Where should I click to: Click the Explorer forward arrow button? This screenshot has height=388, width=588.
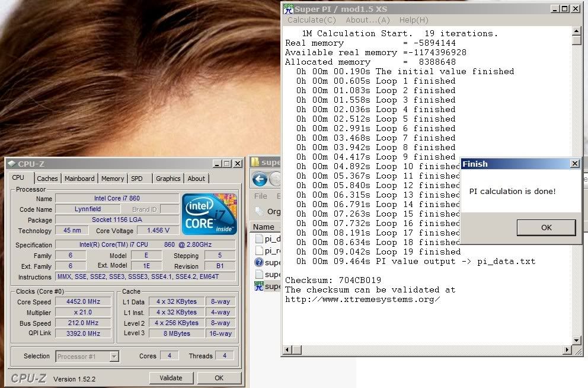(275, 179)
